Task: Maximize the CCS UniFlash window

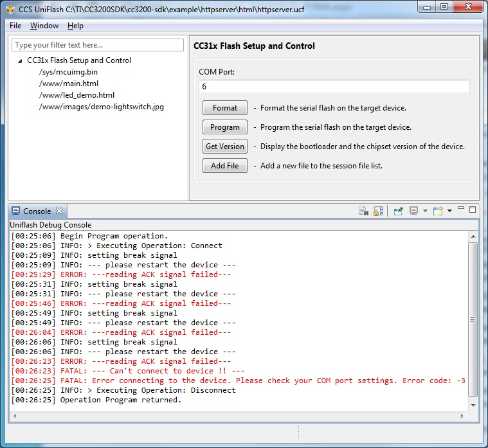Action: pyautogui.click(x=444, y=7)
